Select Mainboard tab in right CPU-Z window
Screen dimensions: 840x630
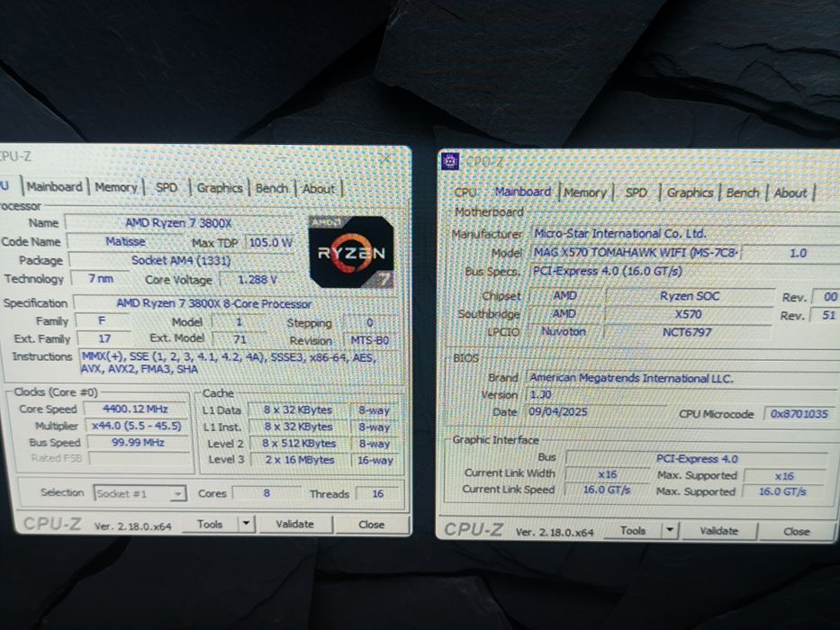522,192
